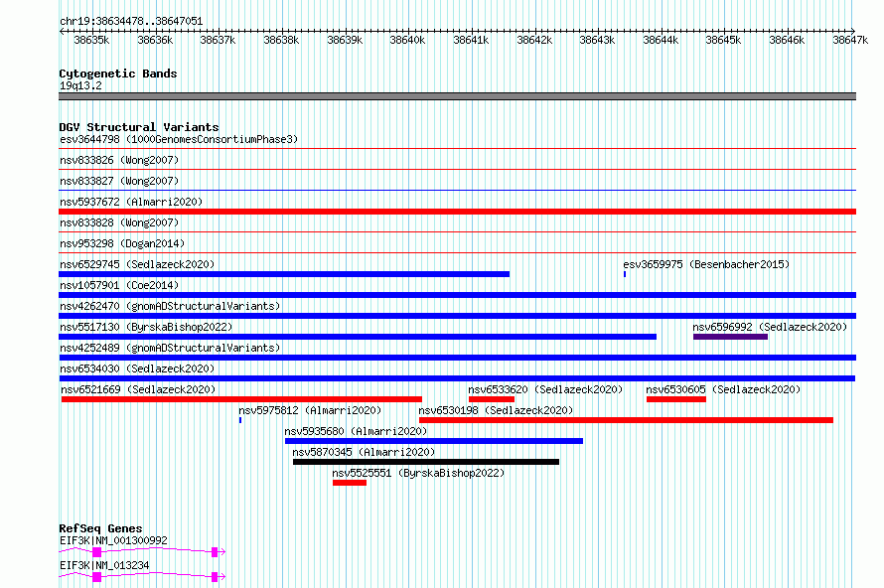The image size is (884, 588).
Task: Select the small esv3659975 Besenbacher2015 marker
Action: point(625,274)
